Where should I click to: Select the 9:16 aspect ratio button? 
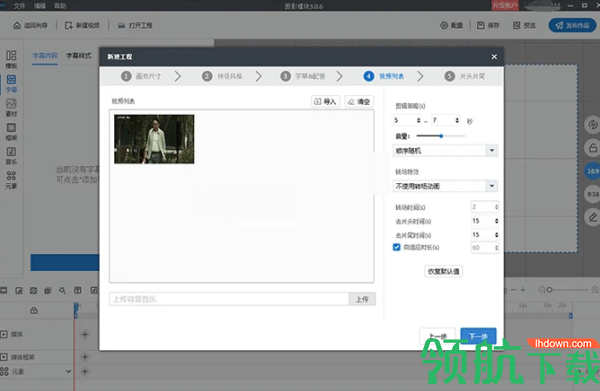pos(593,194)
